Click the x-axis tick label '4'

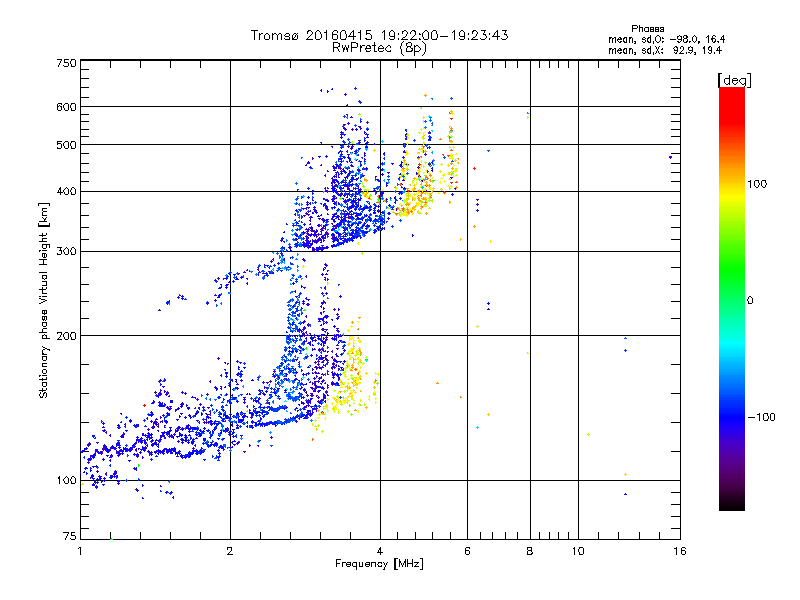point(380,551)
